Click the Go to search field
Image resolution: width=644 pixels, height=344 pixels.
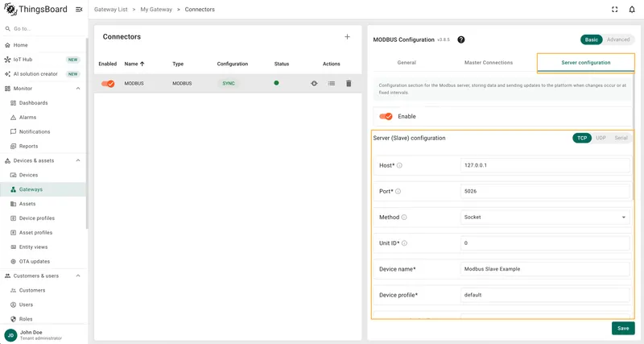click(x=43, y=29)
